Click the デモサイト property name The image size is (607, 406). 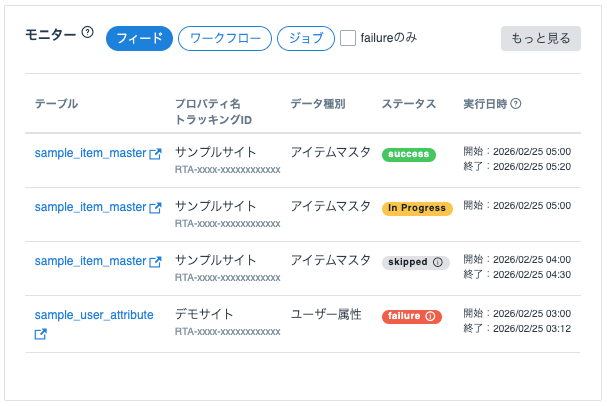pyautogui.click(x=204, y=314)
